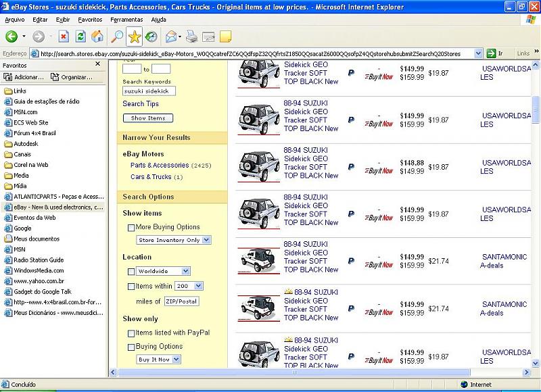The image size is (541, 392).
Task: Expand the Links toolbar chevron
Action: point(536,51)
